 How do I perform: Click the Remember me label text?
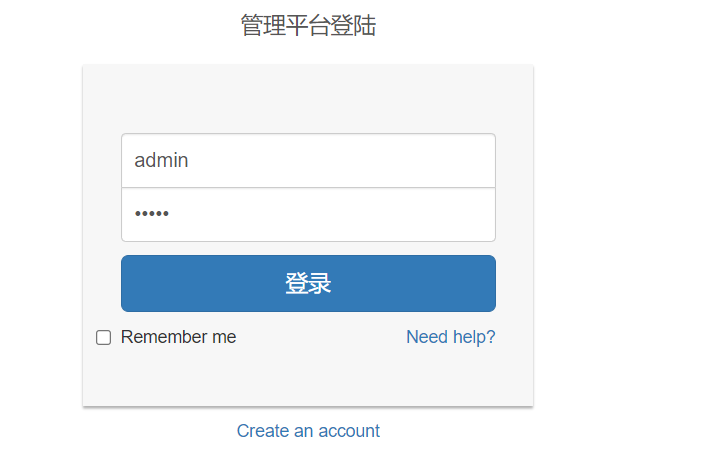178,337
